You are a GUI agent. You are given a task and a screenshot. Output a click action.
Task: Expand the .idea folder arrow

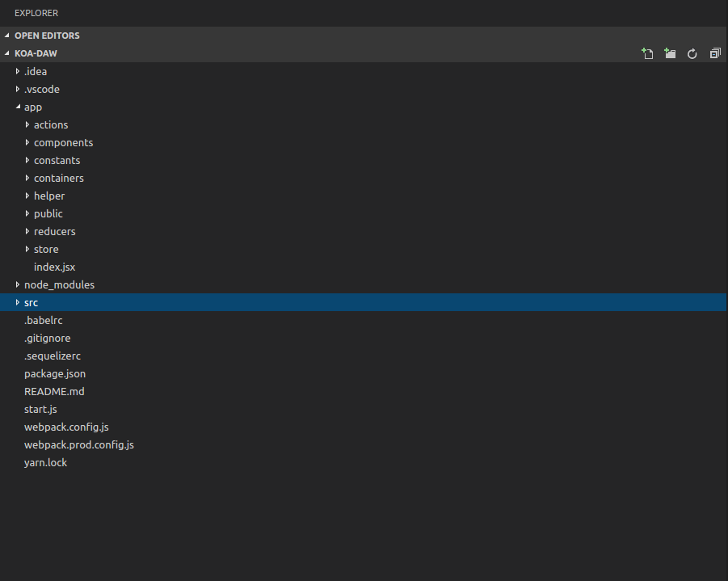pos(18,72)
